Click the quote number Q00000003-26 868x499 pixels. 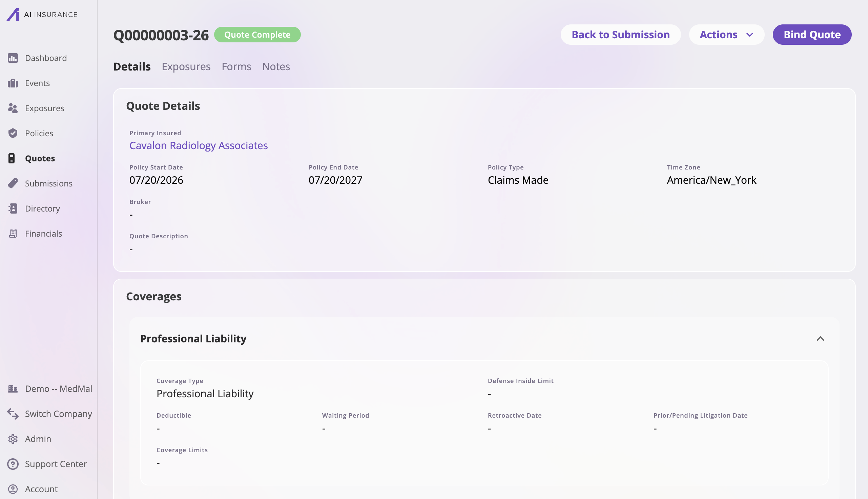click(161, 35)
